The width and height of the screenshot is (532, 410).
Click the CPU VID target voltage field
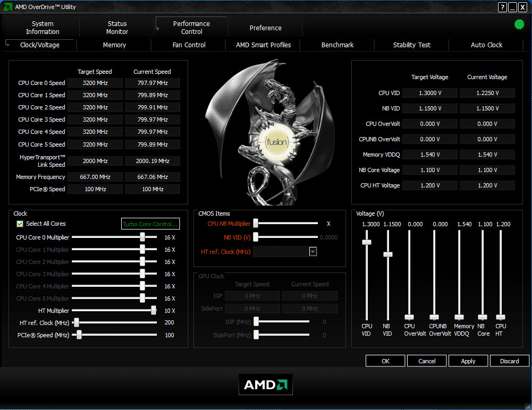429,93
